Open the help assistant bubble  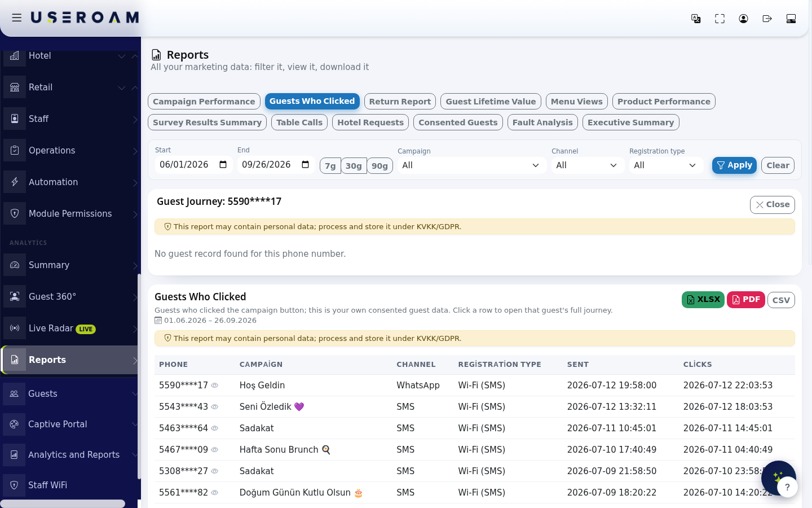787,487
